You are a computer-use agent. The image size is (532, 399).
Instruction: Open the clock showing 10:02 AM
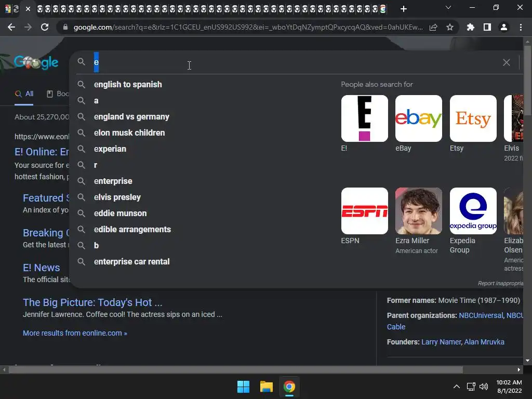click(x=509, y=387)
